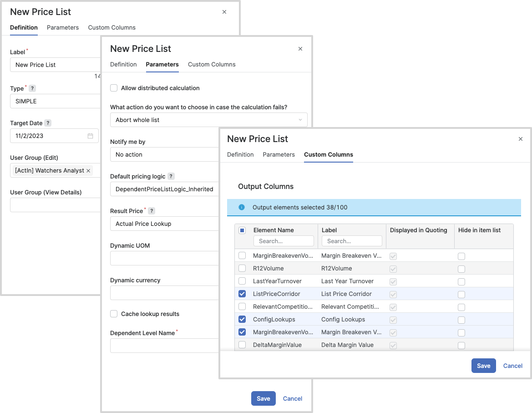Check the Cache lookup results box

tap(114, 314)
